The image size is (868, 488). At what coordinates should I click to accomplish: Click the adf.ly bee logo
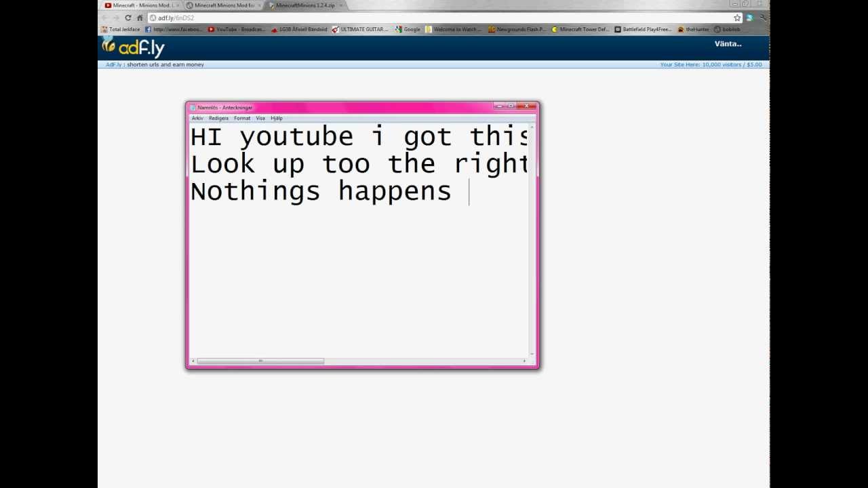133,47
